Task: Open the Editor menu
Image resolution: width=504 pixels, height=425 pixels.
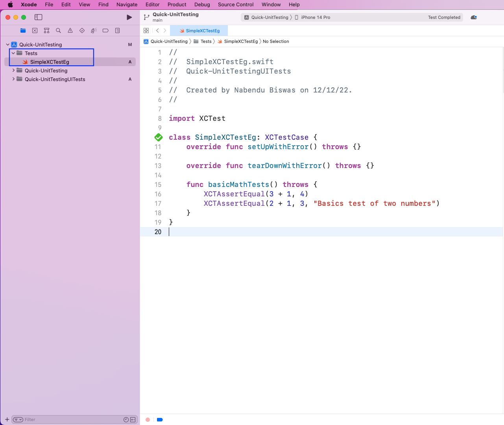Action: (x=153, y=5)
